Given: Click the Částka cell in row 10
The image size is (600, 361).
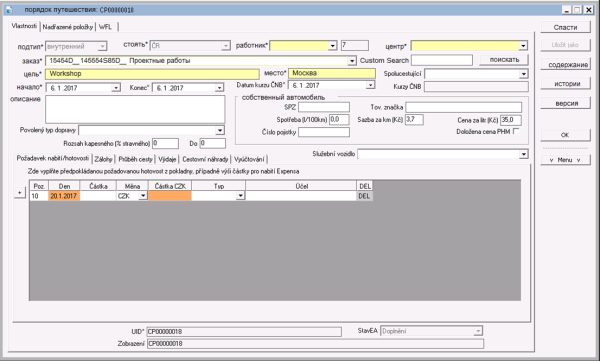Looking at the screenshot, I should pos(98,196).
